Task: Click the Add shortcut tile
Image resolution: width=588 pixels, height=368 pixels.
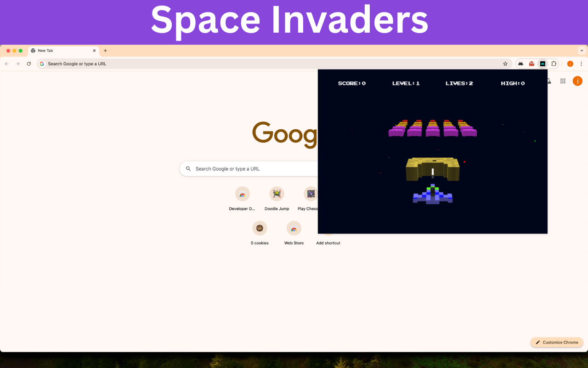Action: click(x=328, y=239)
